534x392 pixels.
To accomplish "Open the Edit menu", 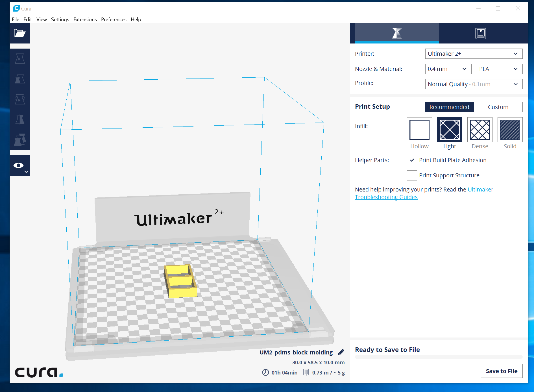I will (x=28, y=19).
